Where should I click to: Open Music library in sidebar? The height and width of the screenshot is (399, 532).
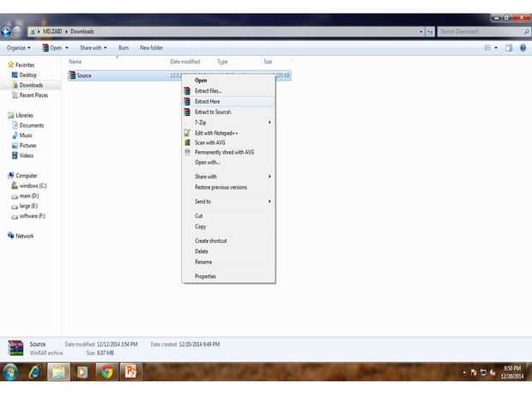point(26,136)
